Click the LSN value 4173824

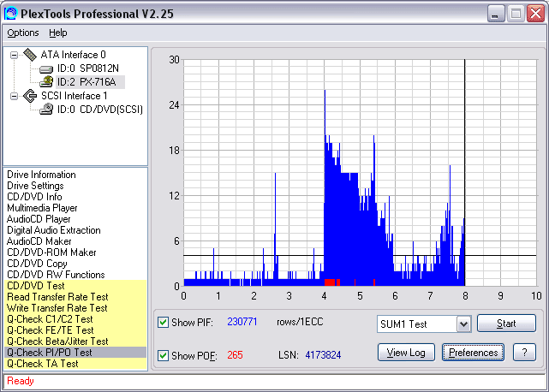tap(323, 355)
